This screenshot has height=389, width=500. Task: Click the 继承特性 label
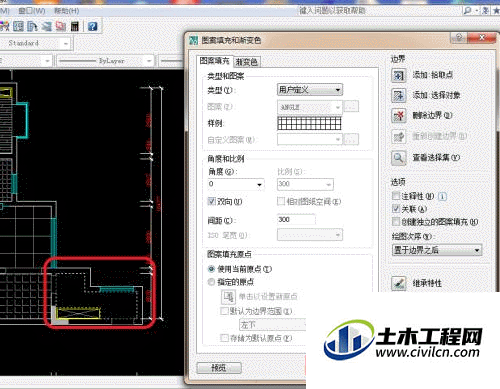tap(427, 283)
